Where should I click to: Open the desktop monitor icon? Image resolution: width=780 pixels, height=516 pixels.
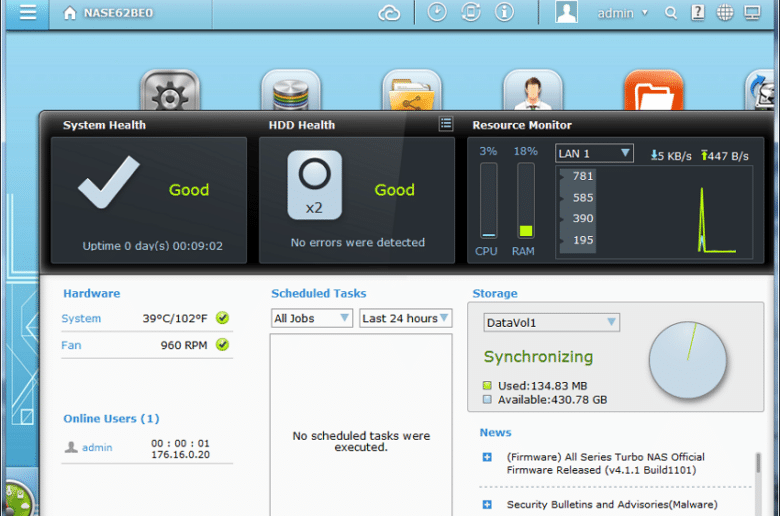click(752, 12)
